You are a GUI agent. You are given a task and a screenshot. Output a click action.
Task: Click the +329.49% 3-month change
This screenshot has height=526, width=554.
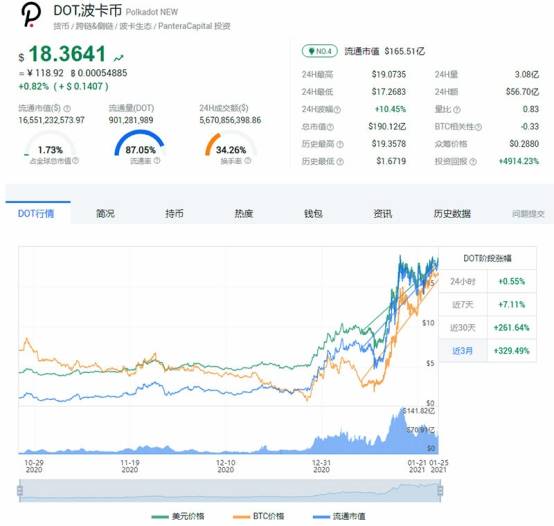pyautogui.click(x=512, y=351)
